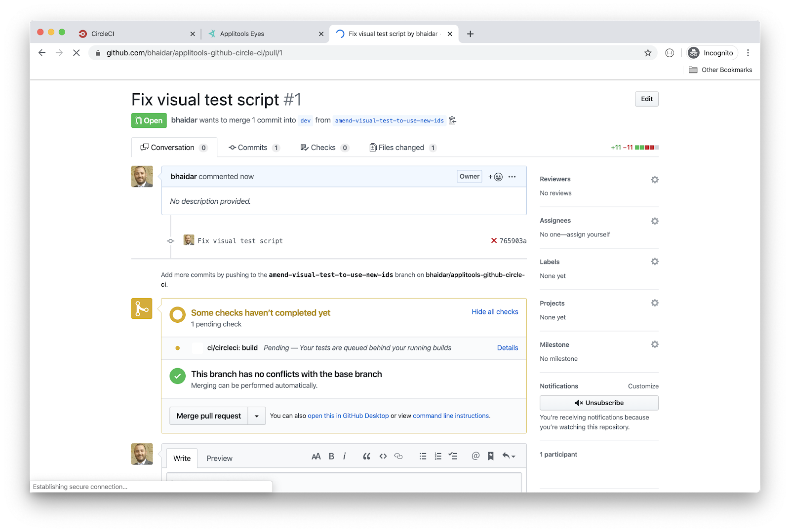Open the Commits tab
The width and height of the screenshot is (790, 532).
tap(253, 148)
